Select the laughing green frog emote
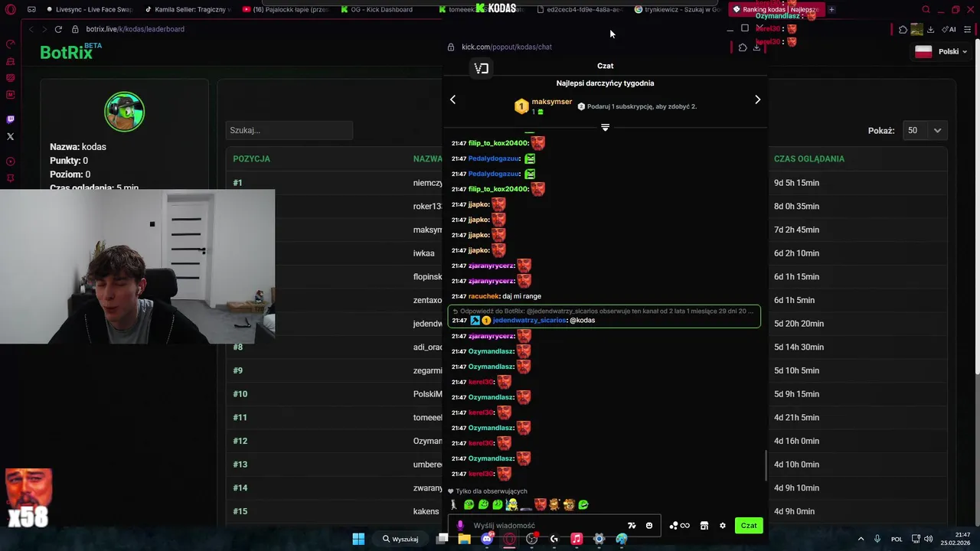This screenshot has height=551, width=980. pyautogui.click(x=583, y=504)
